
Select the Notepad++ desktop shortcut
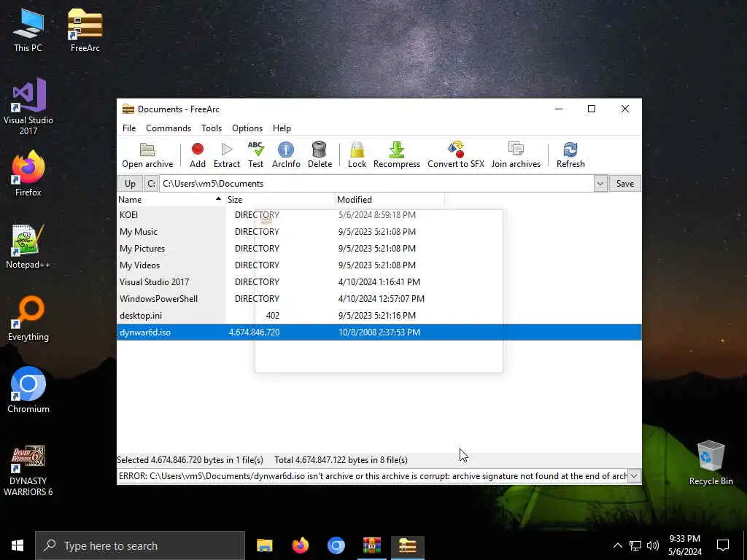point(28,246)
